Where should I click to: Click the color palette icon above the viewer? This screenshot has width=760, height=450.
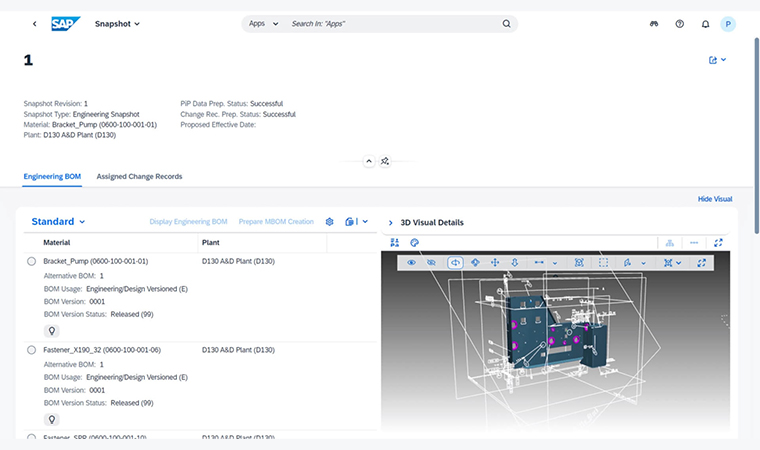click(414, 242)
